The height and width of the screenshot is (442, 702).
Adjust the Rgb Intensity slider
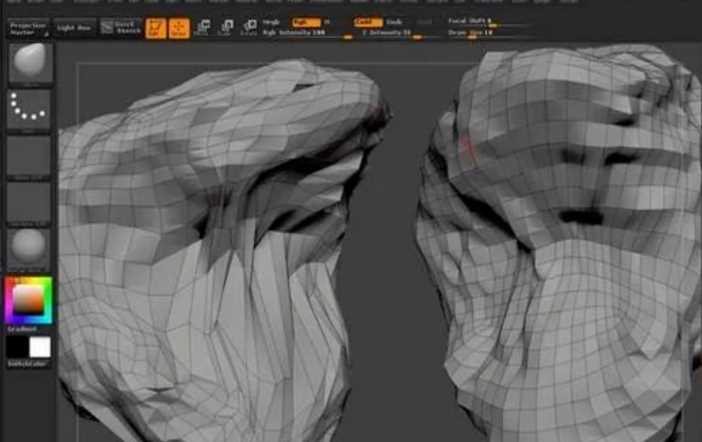point(308,34)
